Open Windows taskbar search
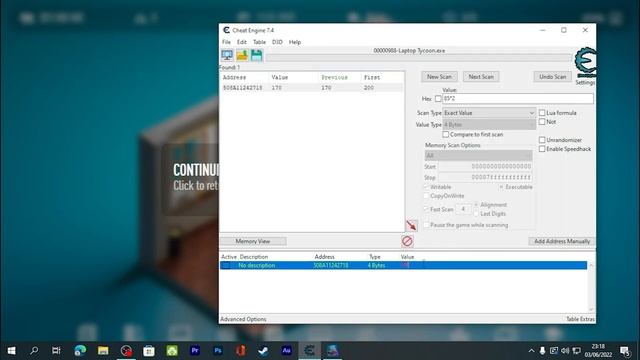Image resolution: width=640 pixels, height=360 pixels. click(x=34, y=351)
